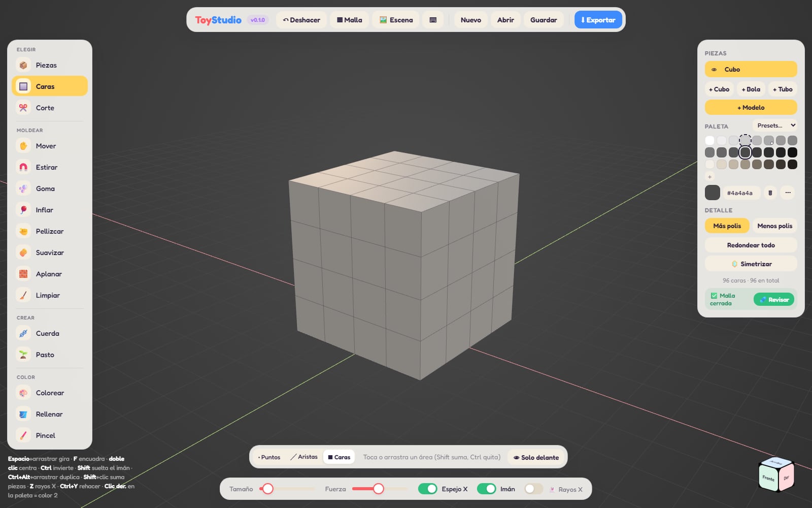Select the Limpiar broom tool
Image resolution: width=812 pixels, height=508 pixels.
(x=49, y=295)
